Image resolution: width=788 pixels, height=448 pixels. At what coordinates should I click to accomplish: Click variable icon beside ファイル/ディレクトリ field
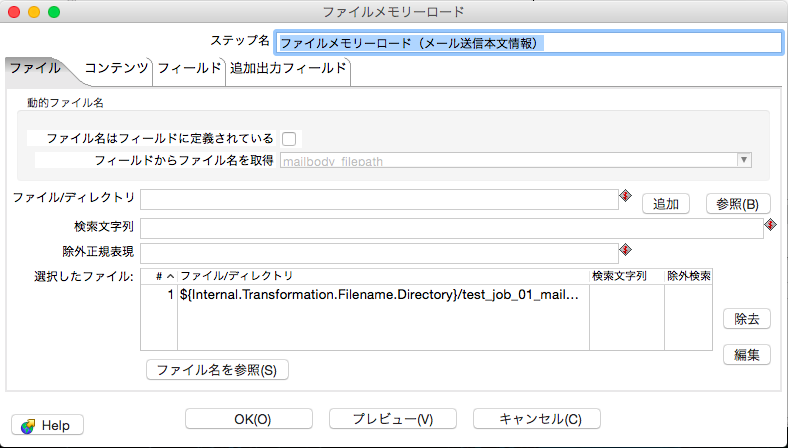coord(626,197)
